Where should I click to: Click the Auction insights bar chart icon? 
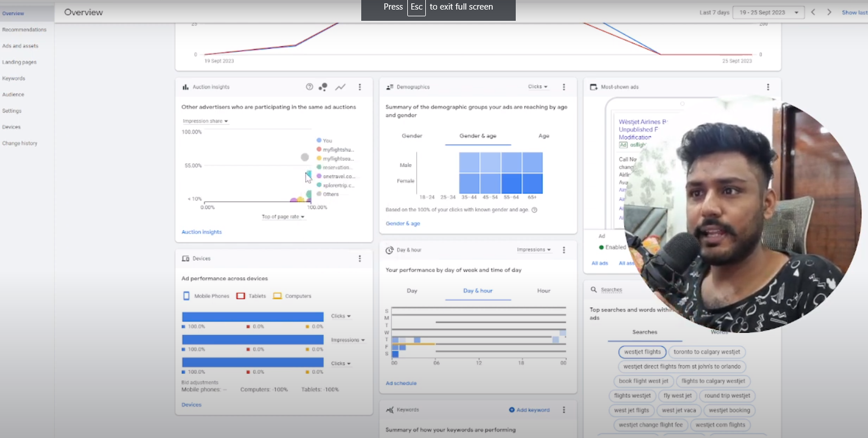click(x=185, y=87)
